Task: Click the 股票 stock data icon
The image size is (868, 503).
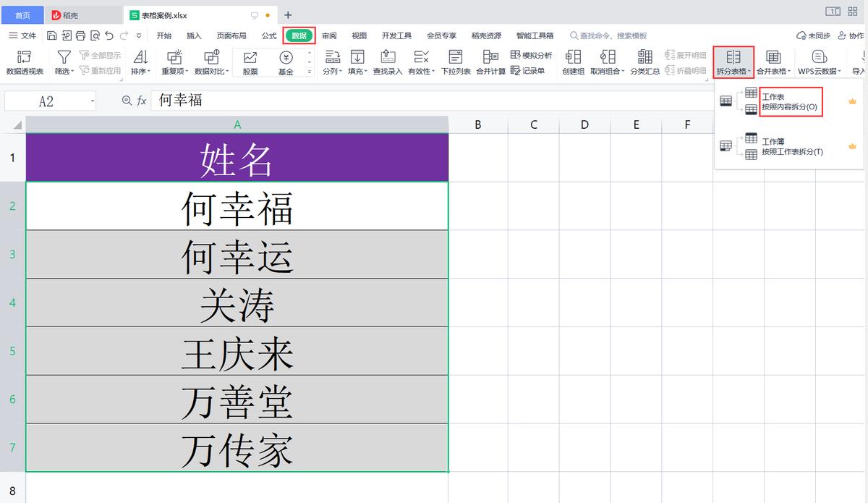Action: click(x=252, y=62)
